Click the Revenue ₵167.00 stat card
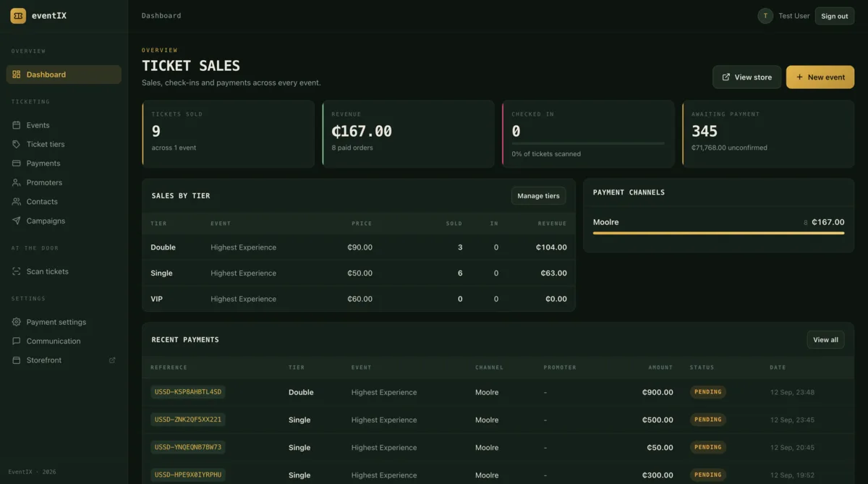This screenshot has width=868, height=484. (x=409, y=134)
